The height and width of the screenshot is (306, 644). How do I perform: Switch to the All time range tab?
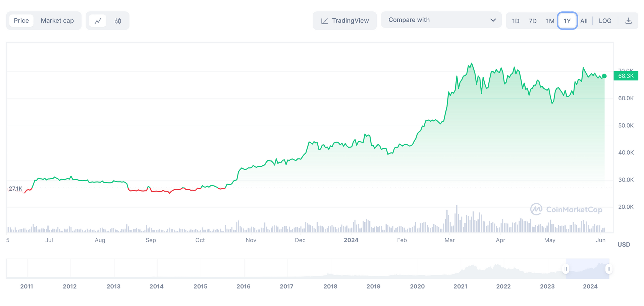584,20
